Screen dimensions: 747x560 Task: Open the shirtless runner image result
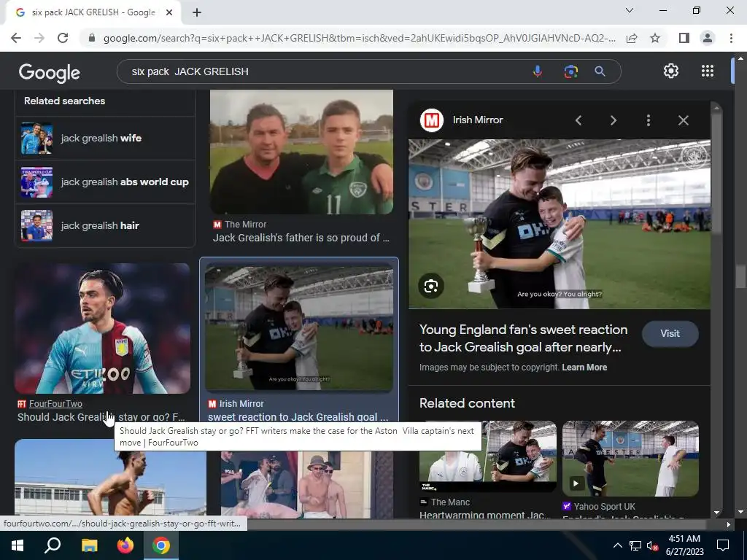111,477
